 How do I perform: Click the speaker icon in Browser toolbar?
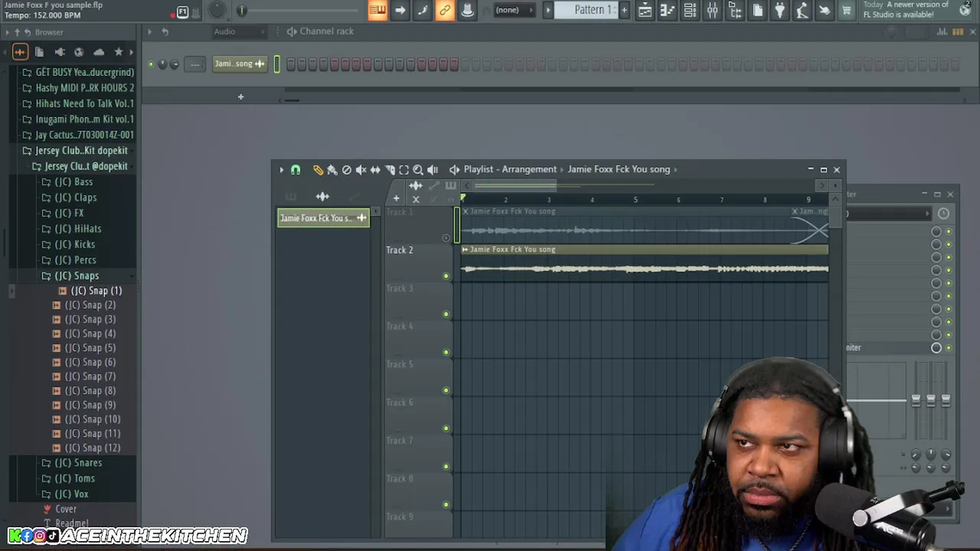60,52
